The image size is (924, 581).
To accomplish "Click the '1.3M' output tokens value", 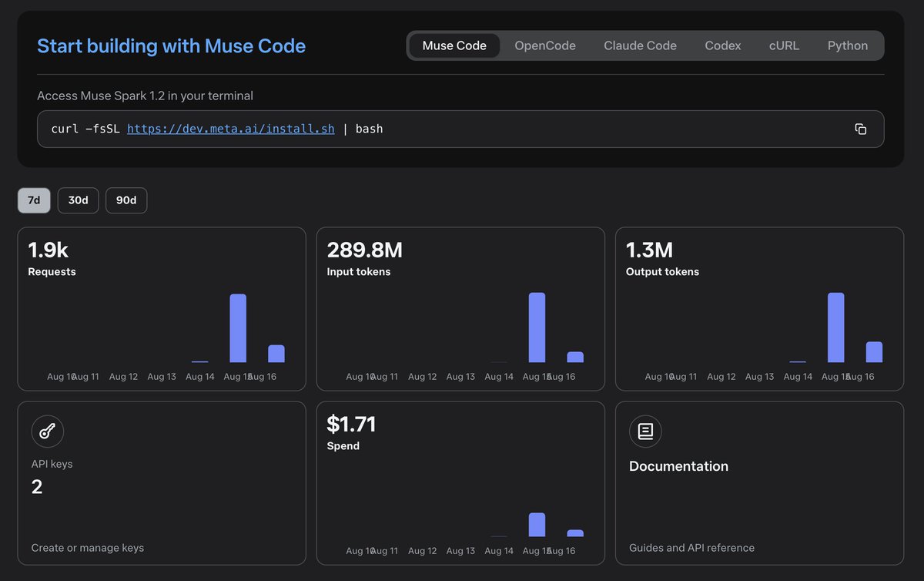I will coord(650,250).
